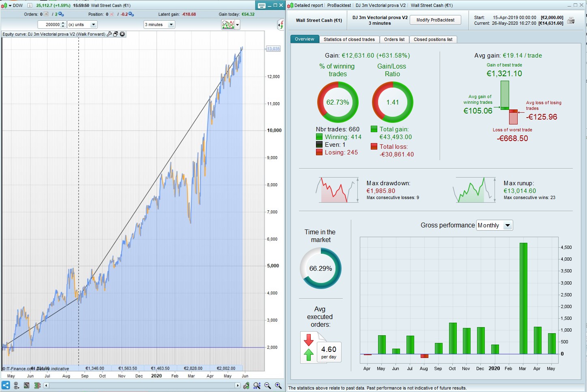Open the on-screen keyboard icon in chart title bar

[262, 6]
